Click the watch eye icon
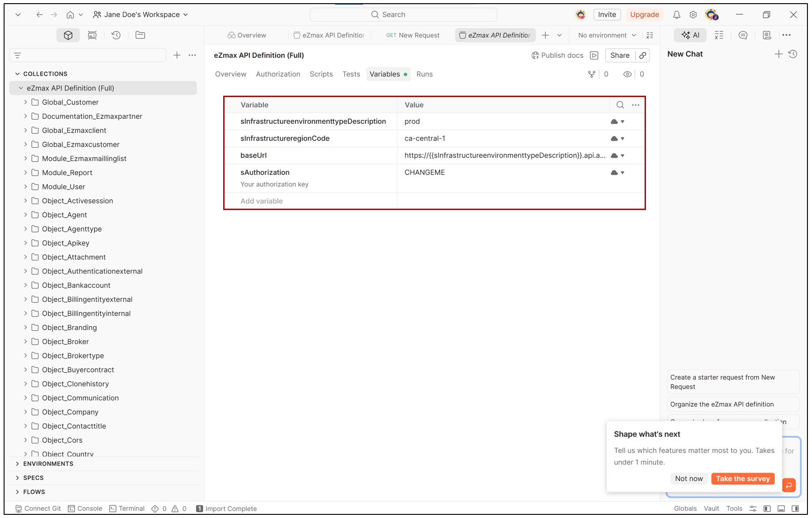This screenshot has width=812, height=518. click(x=627, y=74)
